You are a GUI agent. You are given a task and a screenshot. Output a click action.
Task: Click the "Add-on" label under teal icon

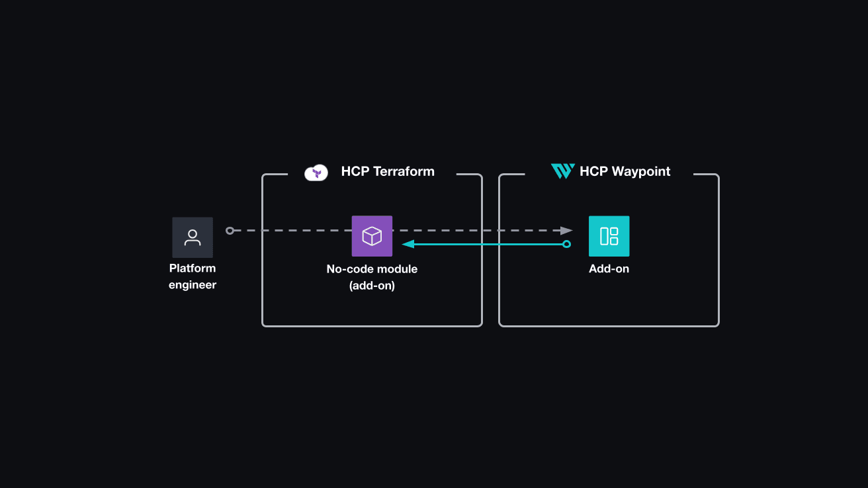pos(609,269)
